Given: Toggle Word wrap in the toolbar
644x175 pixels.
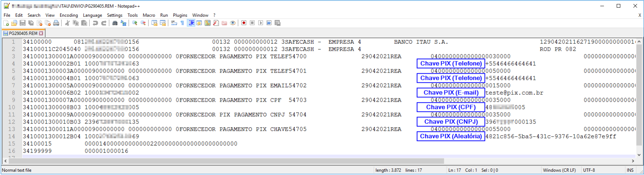Looking at the screenshot, I should pyautogui.click(x=174, y=23).
